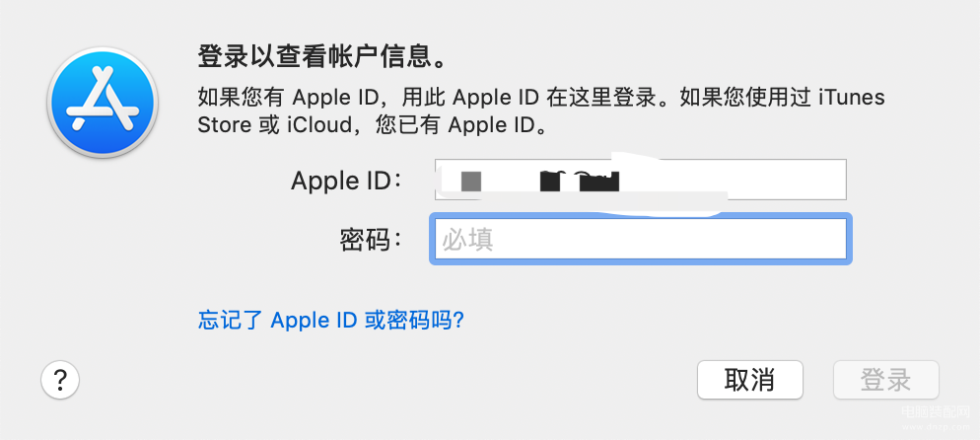The height and width of the screenshot is (440, 980).
Task: Click inside the Apple ID text field
Action: pos(641,180)
